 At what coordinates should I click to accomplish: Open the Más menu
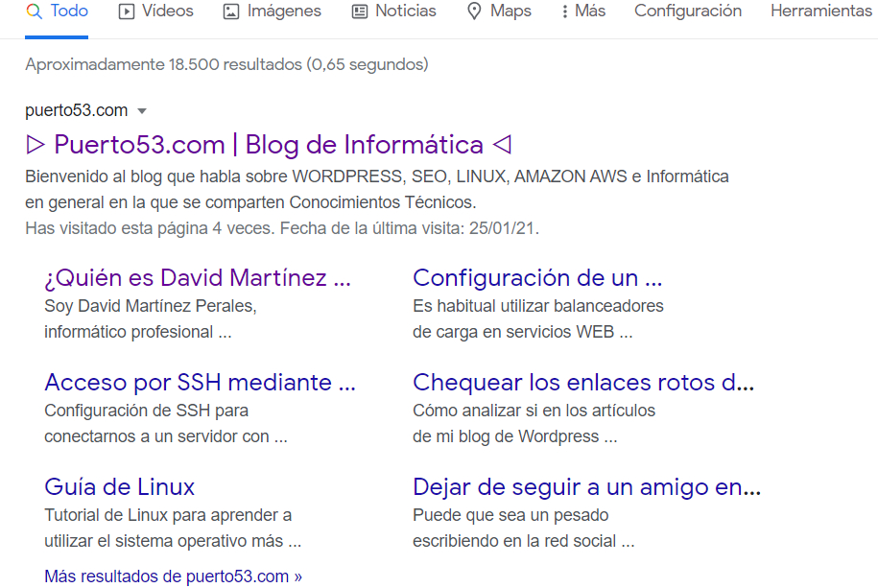click(583, 12)
